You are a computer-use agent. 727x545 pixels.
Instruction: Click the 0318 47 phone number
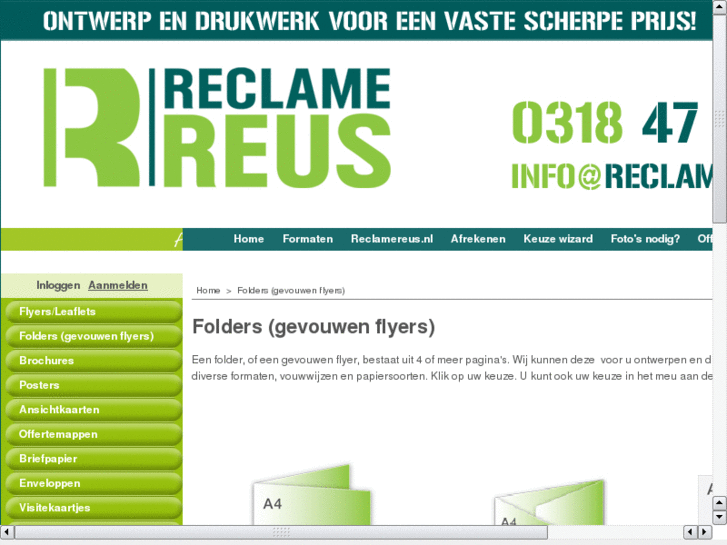coord(605,123)
